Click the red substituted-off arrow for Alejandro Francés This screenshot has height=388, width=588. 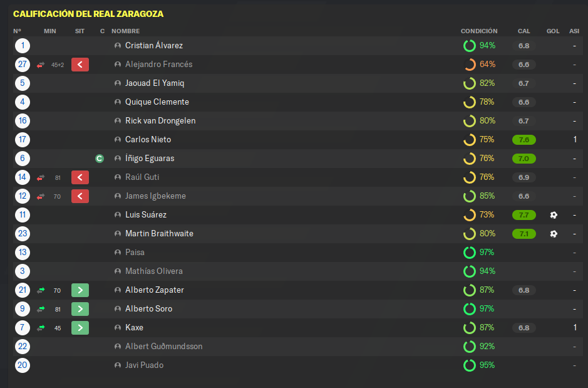tap(80, 65)
